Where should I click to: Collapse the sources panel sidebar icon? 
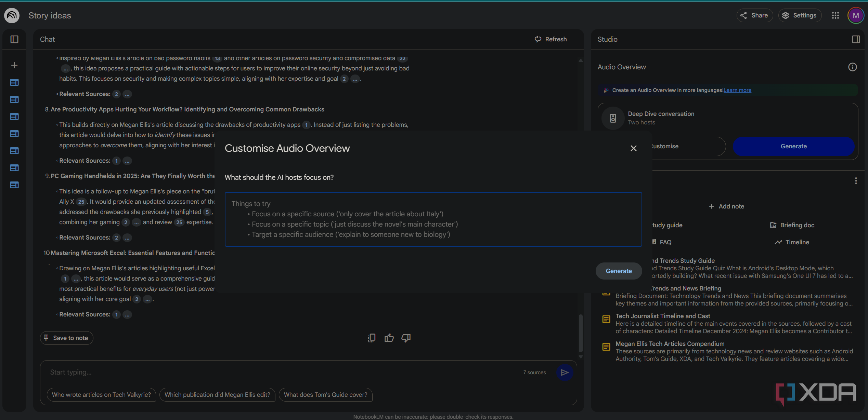point(14,39)
